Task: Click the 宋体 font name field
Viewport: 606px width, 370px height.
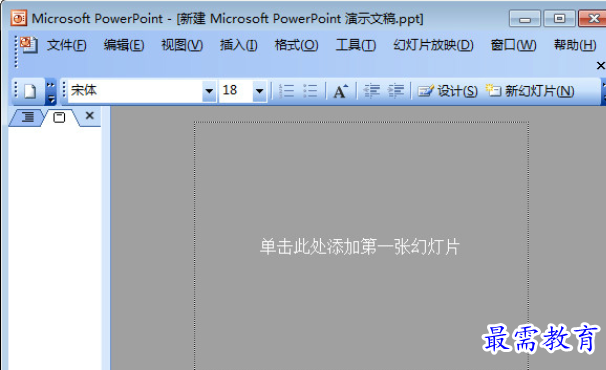Action: (x=135, y=91)
